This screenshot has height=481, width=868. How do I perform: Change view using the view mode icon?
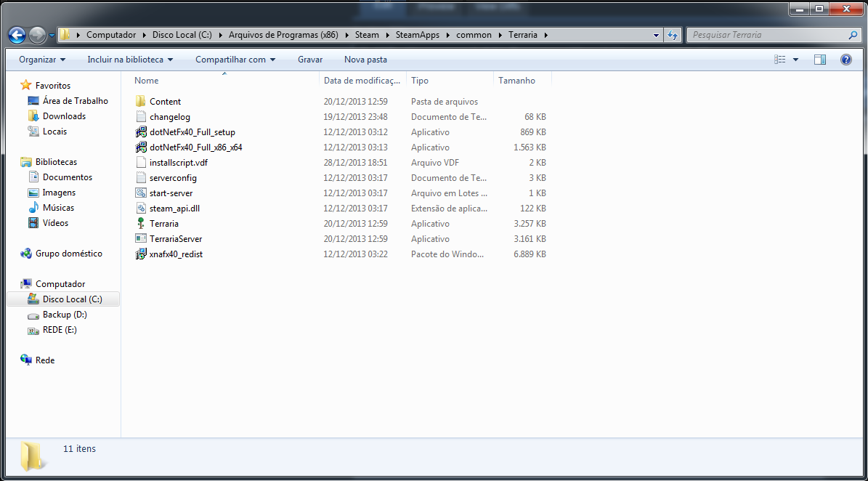point(780,60)
